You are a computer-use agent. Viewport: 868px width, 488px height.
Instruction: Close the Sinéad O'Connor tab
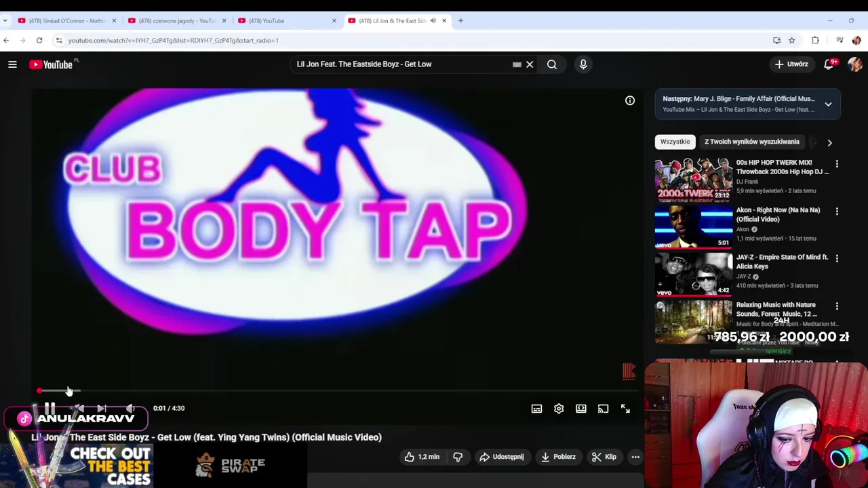tap(114, 21)
